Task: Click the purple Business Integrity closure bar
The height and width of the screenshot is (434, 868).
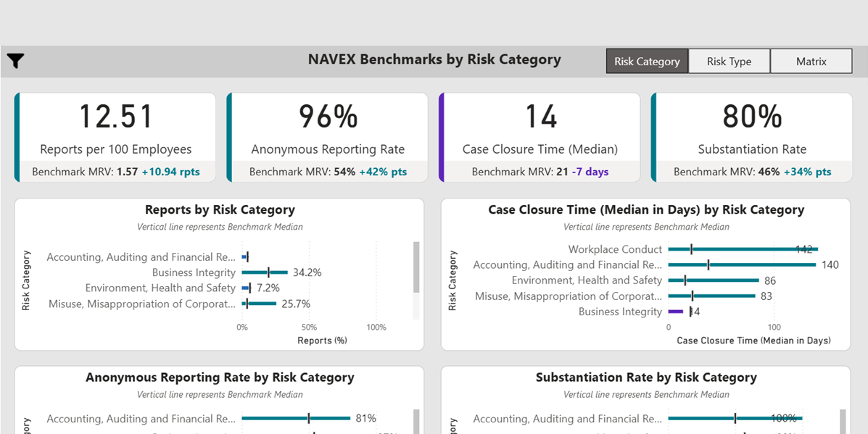Action: (676, 312)
